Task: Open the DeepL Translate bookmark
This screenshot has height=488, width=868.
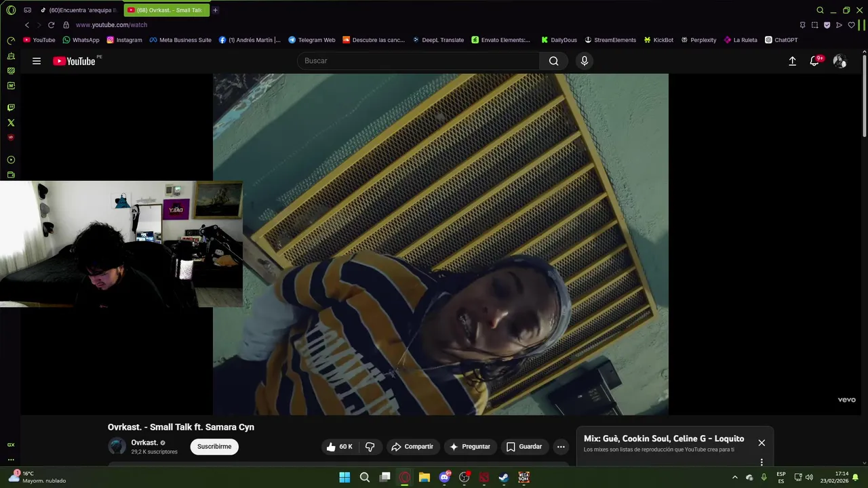Action: tap(437, 40)
